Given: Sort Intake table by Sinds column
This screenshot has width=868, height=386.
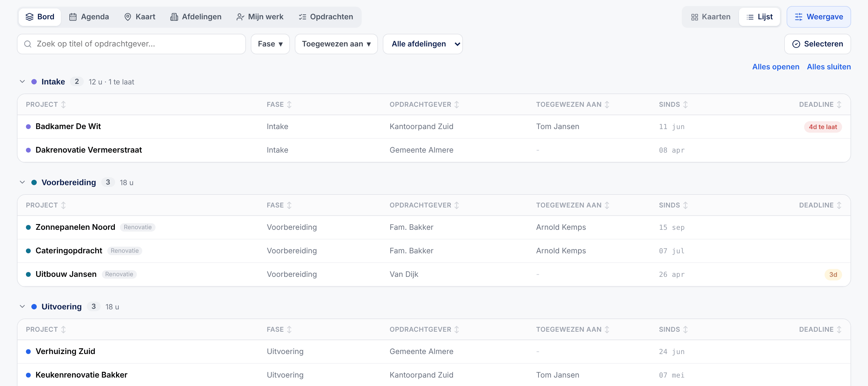Looking at the screenshot, I should coord(673,105).
